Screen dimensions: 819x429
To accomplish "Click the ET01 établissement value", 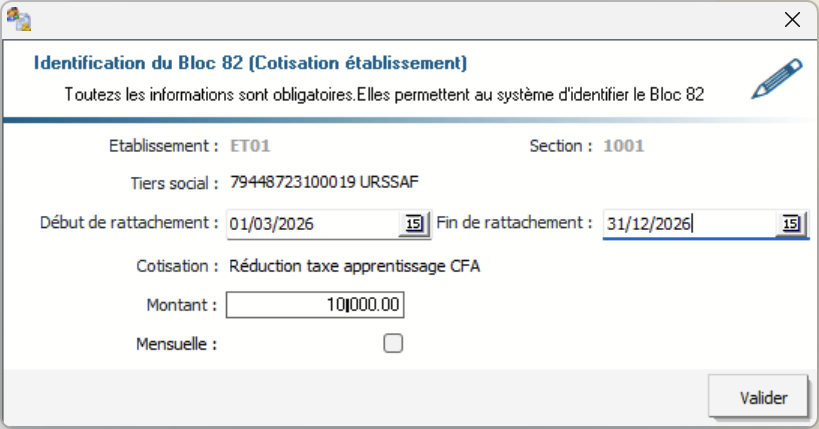I will click(251, 146).
